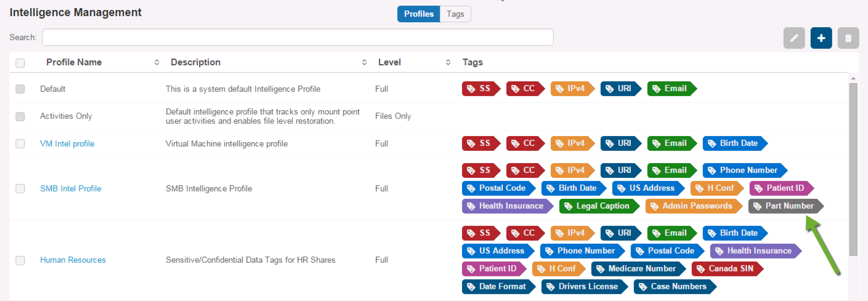Open the Human Resources profile link
Image resolution: width=868 pixels, height=301 pixels.
click(x=73, y=260)
